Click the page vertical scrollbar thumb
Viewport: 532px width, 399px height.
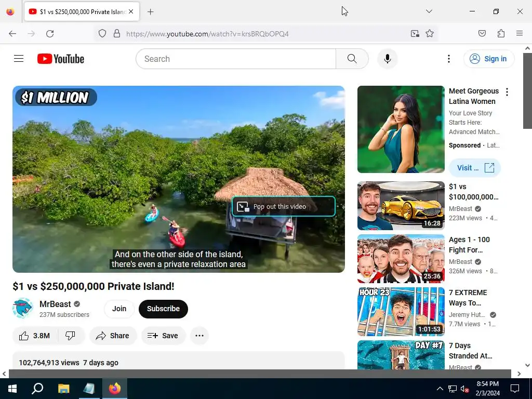pyautogui.click(x=527, y=90)
